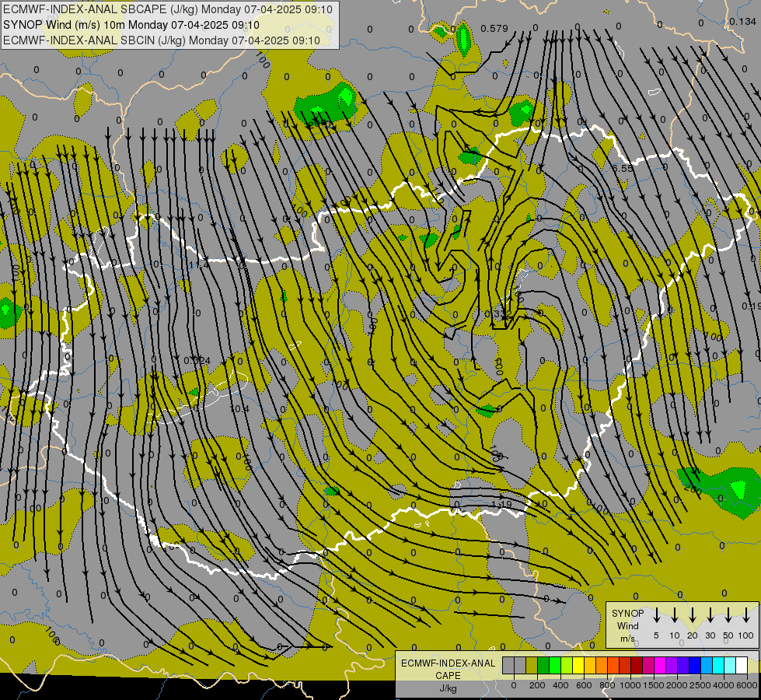Pick the leftmost gray CAPE swatch
The width and height of the screenshot is (761, 700).
coord(508,665)
